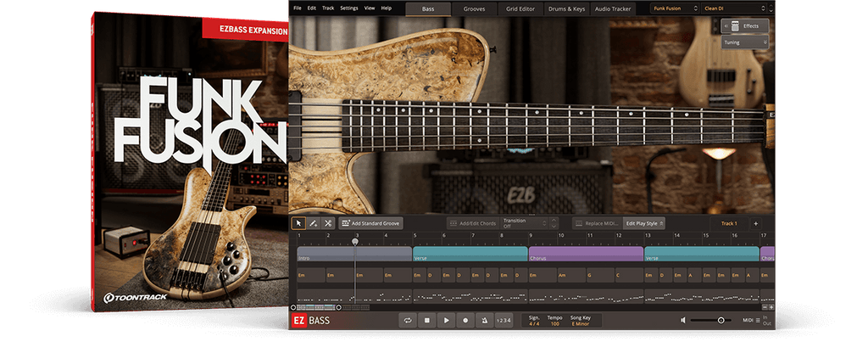Open the Help menu
This screenshot has width=868, height=353.
[x=386, y=8]
